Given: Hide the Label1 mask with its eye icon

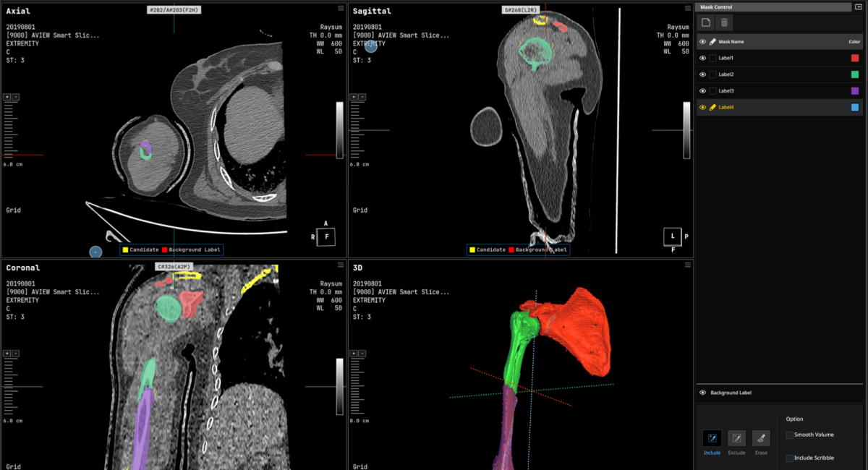Looking at the screenshot, I should click(702, 58).
